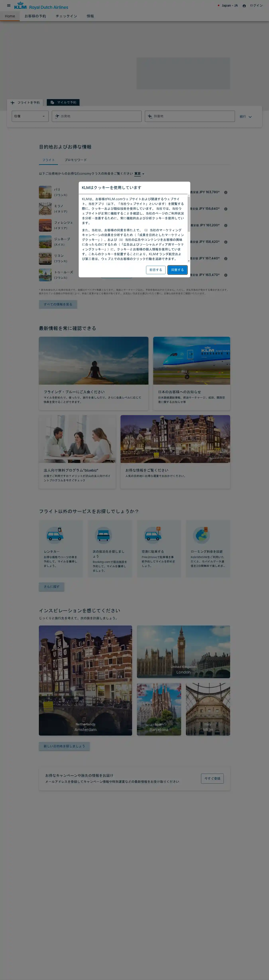This screenshot has height=980, width=269.
Task: Switch to the チェックイン menu tab
Action: click(66, 16)
